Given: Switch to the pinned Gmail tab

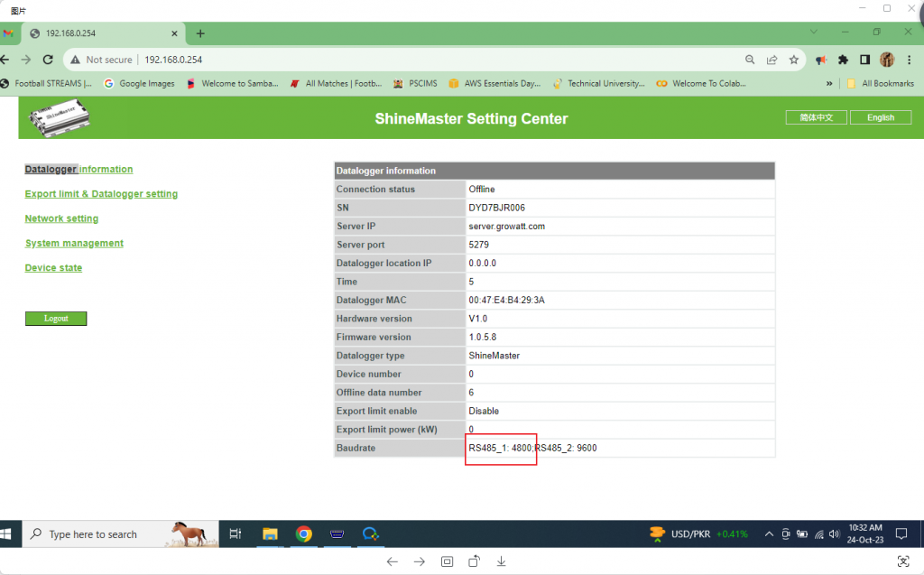Looking at the screenshot, I should pos(7,33).
